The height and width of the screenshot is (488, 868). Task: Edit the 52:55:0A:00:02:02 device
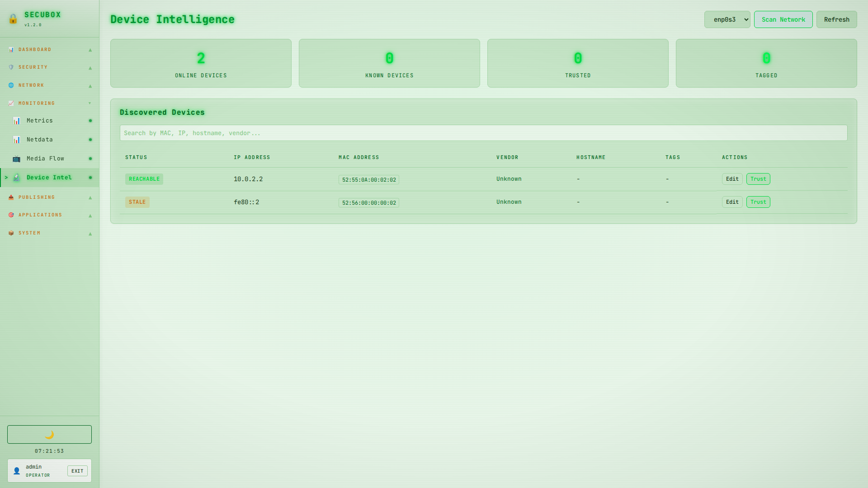(x=732, y=179)
